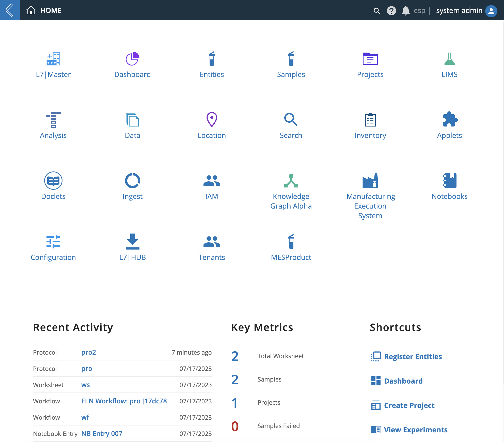Open the Ingest app icon

click(133, 181)
